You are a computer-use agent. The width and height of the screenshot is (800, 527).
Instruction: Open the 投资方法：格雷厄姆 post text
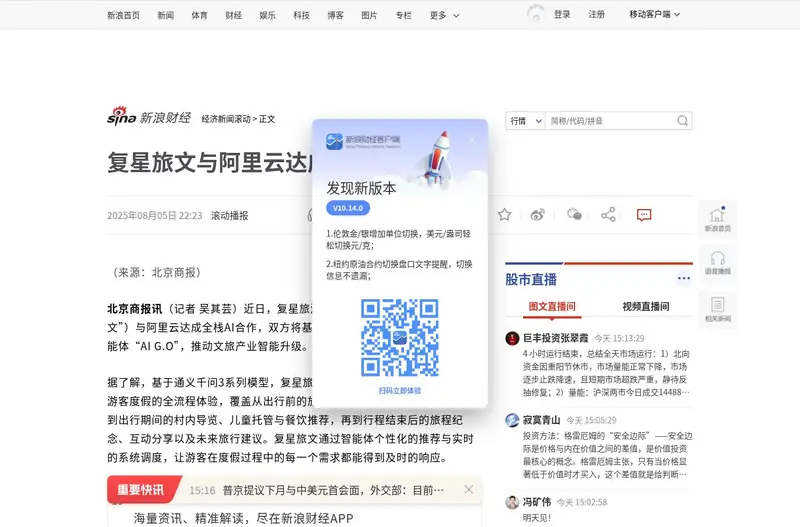click(607, 455)
